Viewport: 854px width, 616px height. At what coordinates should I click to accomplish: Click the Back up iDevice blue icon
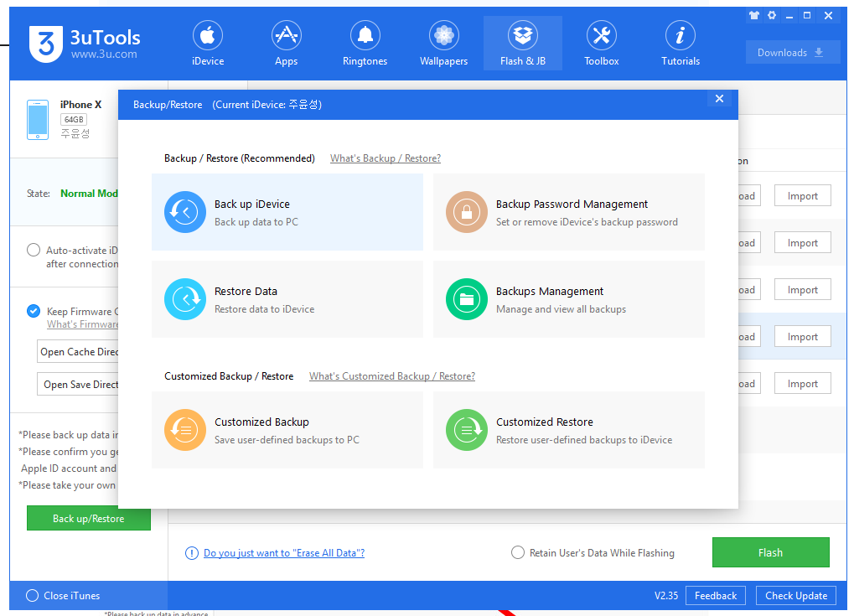[185, 212]
